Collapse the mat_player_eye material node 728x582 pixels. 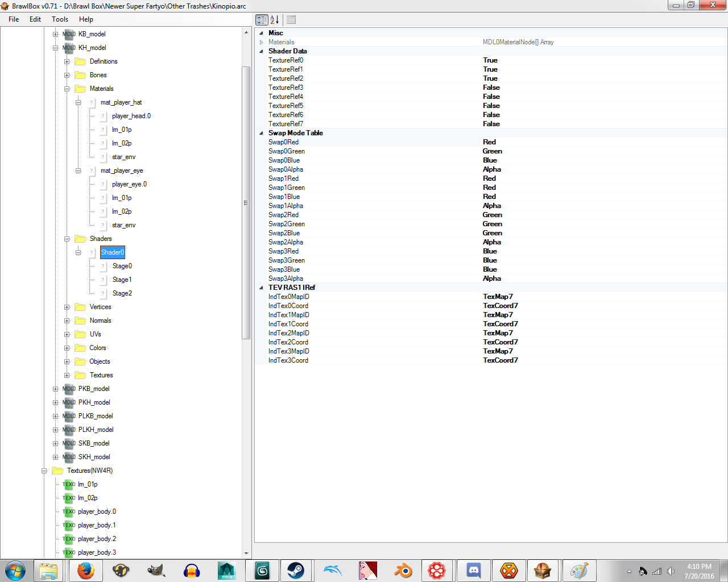click(x=78, y=171)
